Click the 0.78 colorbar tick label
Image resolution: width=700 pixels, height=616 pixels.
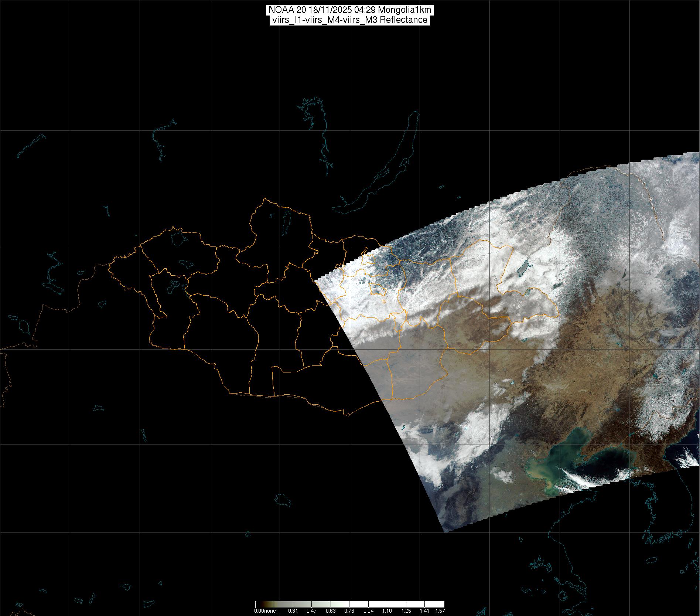(349, 611)
